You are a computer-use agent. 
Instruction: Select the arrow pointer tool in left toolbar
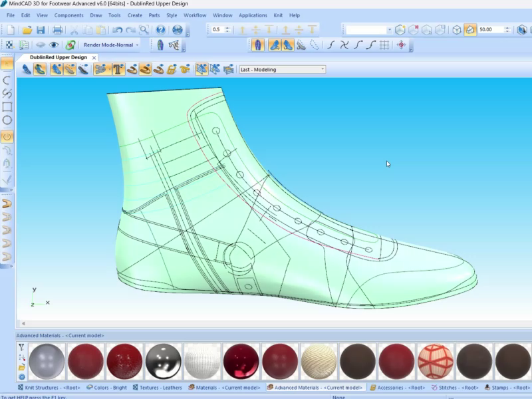[7, 64]
